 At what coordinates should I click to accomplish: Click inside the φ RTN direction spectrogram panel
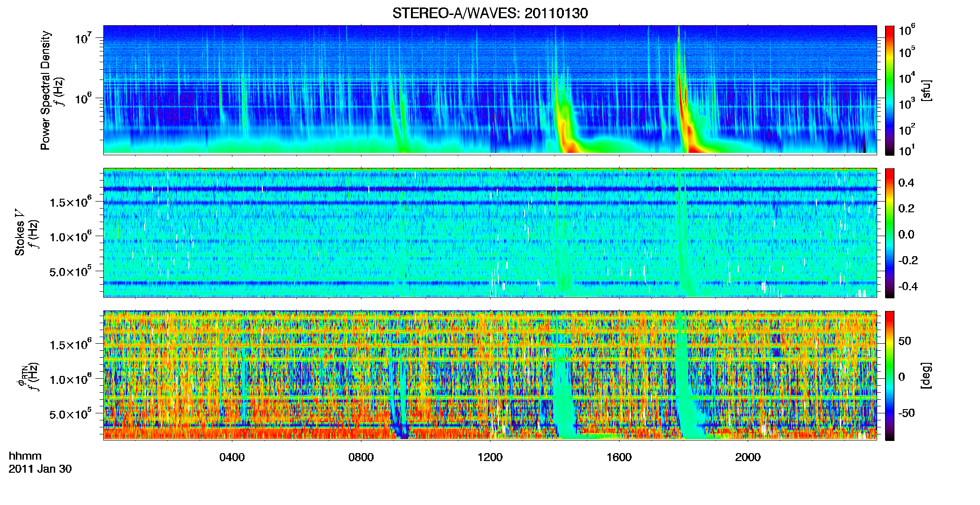[490, 375]
